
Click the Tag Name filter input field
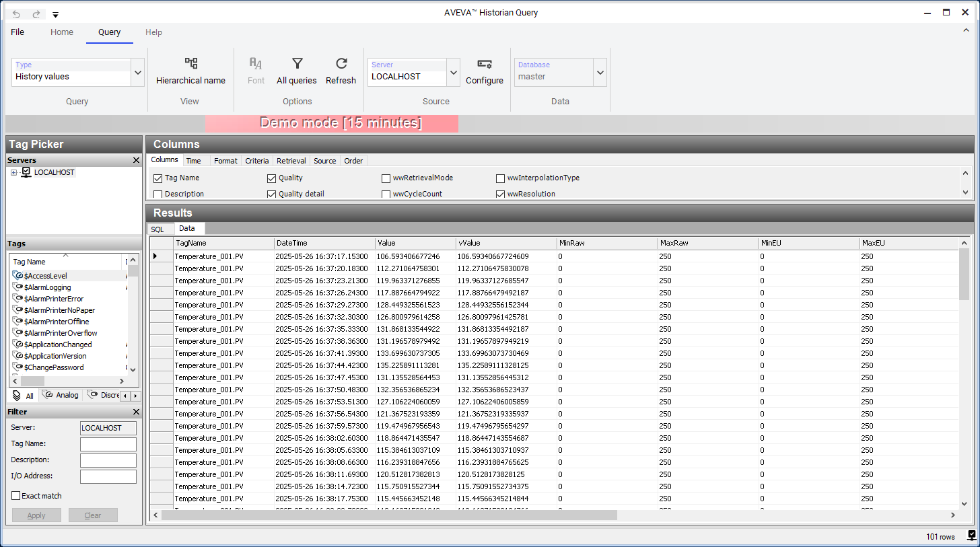tap(108, 444)
